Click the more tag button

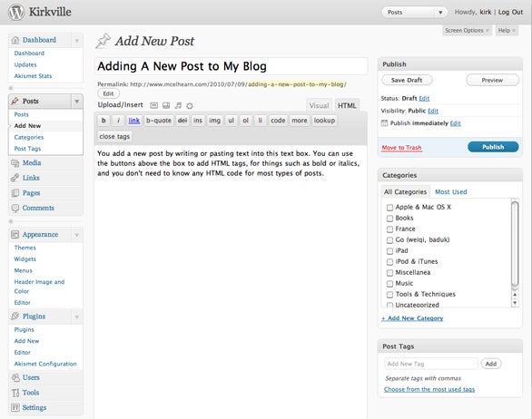[300, 121]
